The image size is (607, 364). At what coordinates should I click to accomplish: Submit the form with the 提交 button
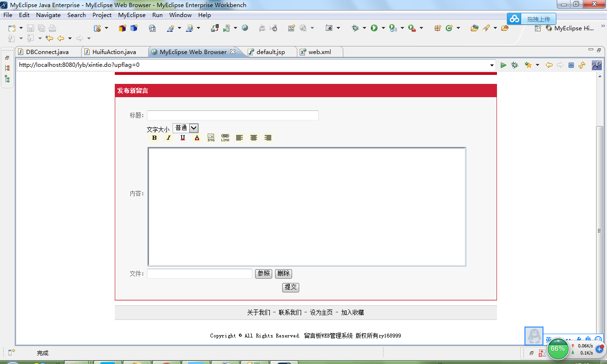tap(290, 287)
